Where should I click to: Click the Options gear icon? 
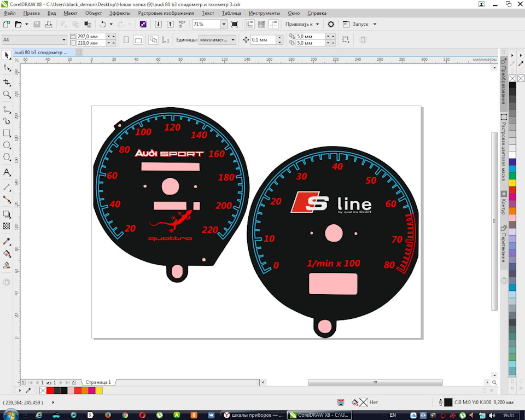tap(331, 24)
